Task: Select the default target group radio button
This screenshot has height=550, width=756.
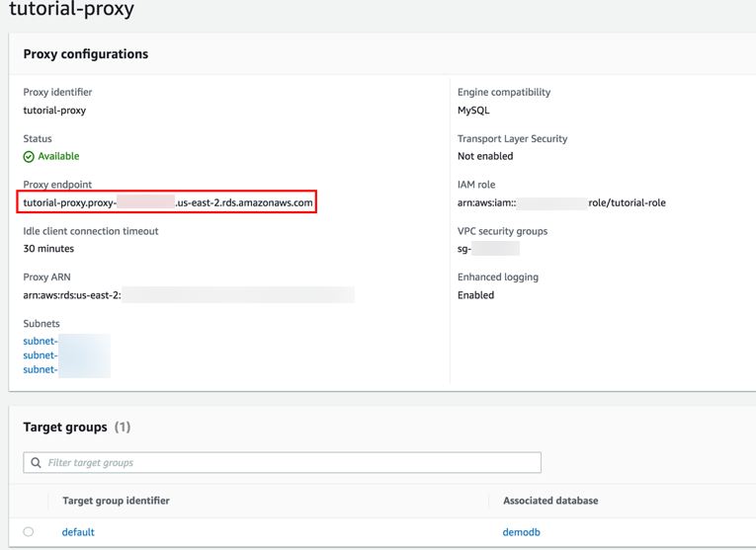Action: [x=29, y=532]
